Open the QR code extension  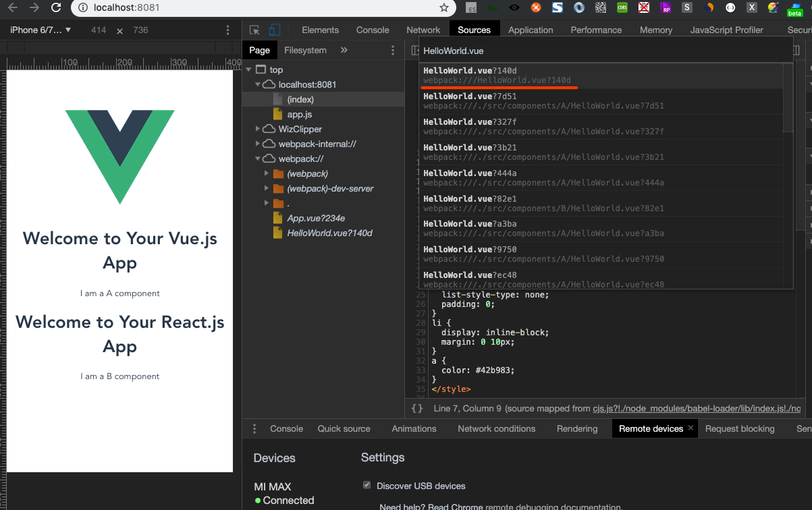[x=601, y=8]
